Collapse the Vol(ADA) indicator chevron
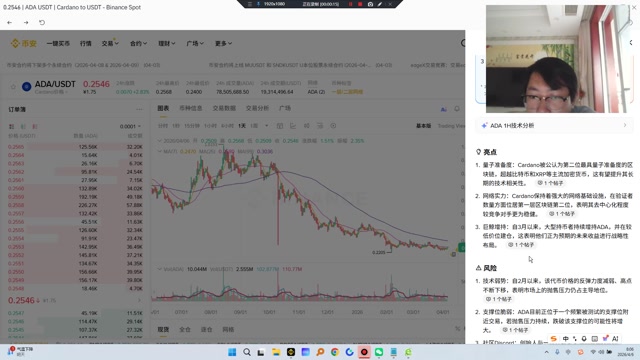The image size is (640, 360). pyautogui.click(x=160, y=269)
